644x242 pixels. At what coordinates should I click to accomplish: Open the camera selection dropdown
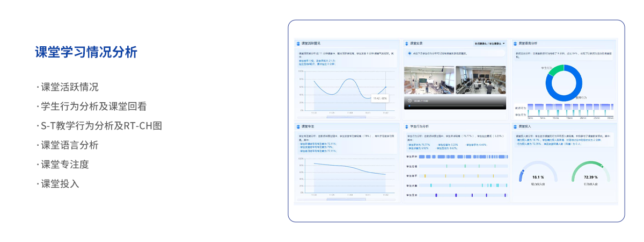[489, 44]
